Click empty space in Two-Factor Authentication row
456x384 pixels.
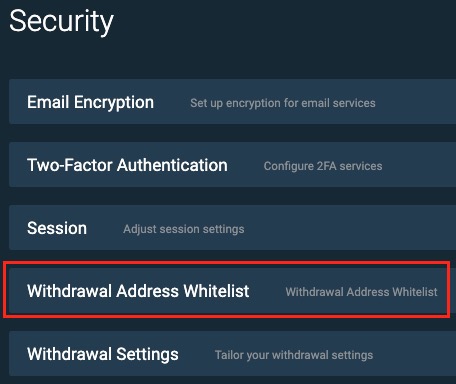click(x=418, y=165)
